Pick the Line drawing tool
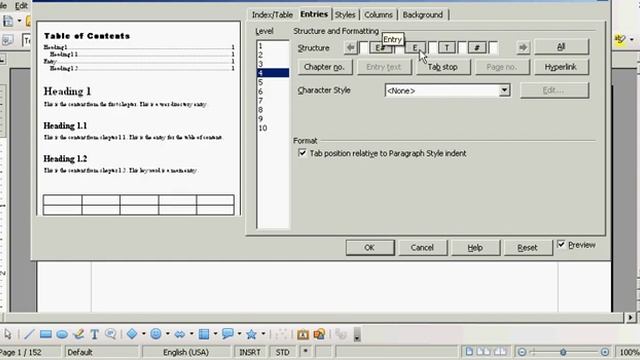 (29, 334)
